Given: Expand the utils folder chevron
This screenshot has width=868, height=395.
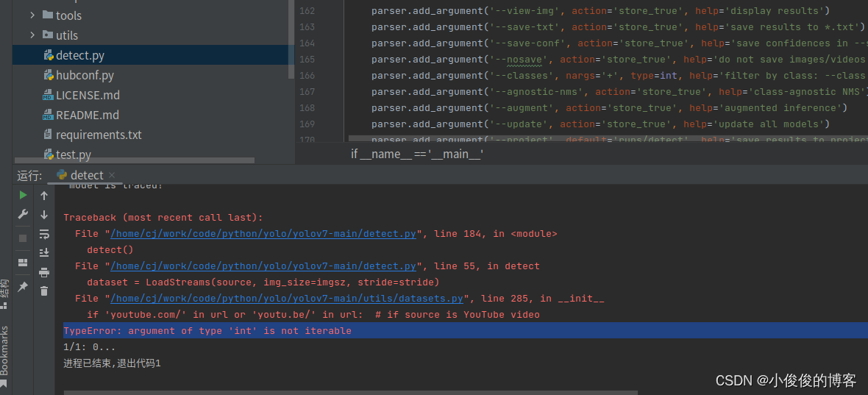Looking at the screenshot, I should pos(32,35).
